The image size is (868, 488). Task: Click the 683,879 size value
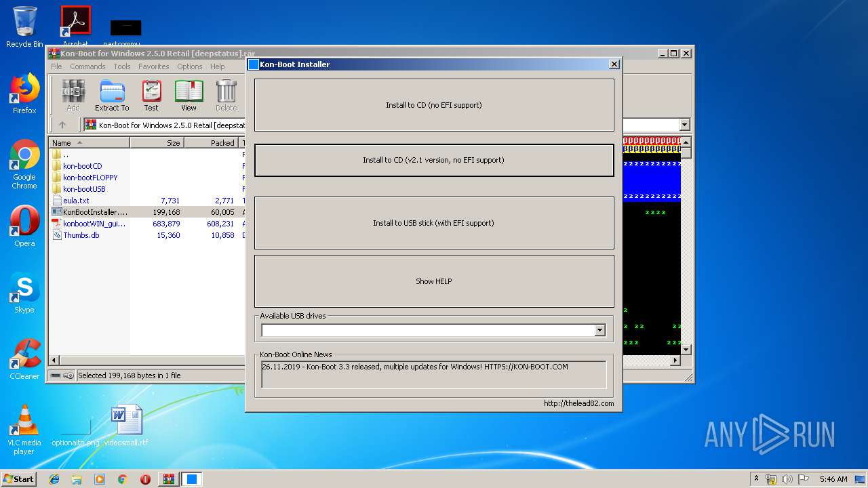coord(166,224)
